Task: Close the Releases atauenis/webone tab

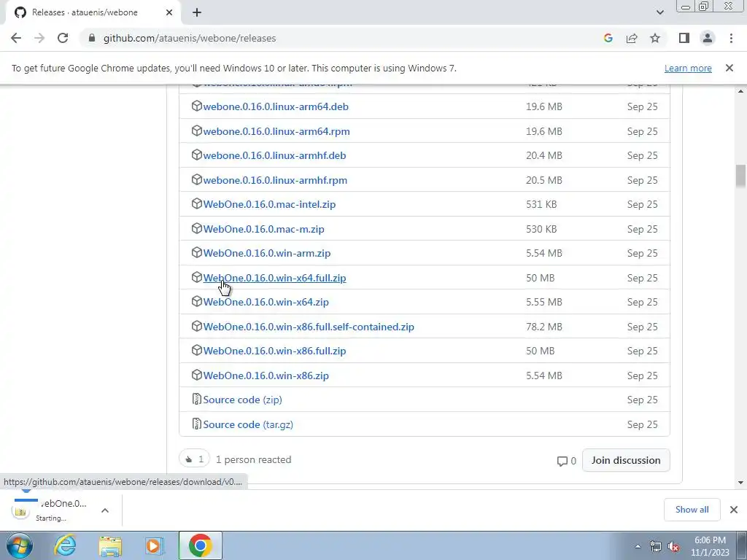Action: [x=169, y=13]
